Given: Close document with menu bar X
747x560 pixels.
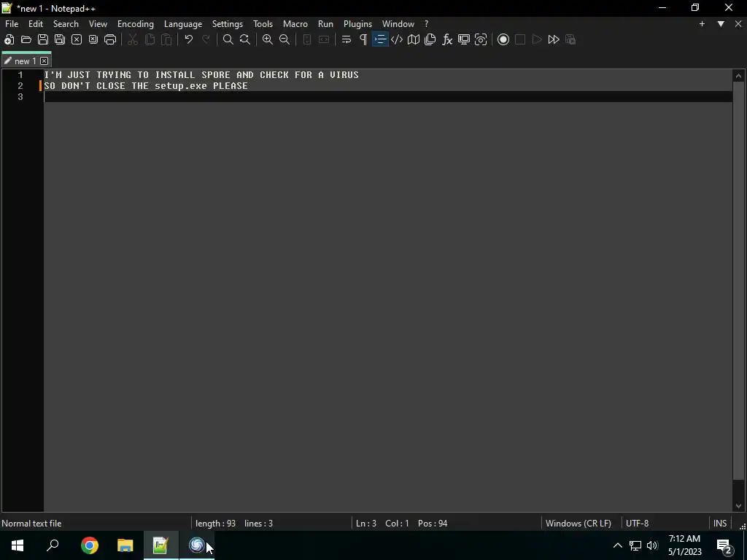Looking at the screenshot, I should 738,24.
